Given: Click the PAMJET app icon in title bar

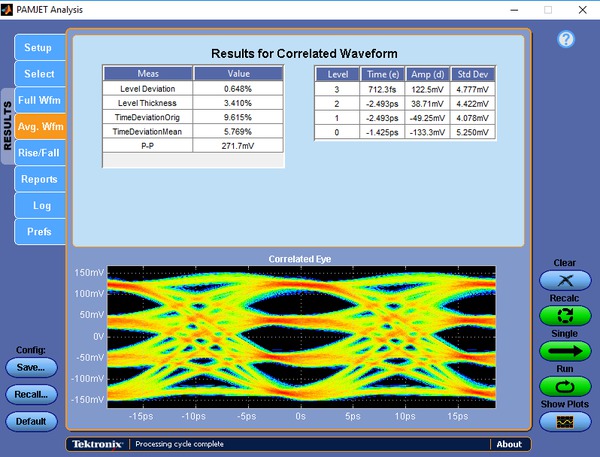Looking at the screenshot, I should [x=9, y=9].
